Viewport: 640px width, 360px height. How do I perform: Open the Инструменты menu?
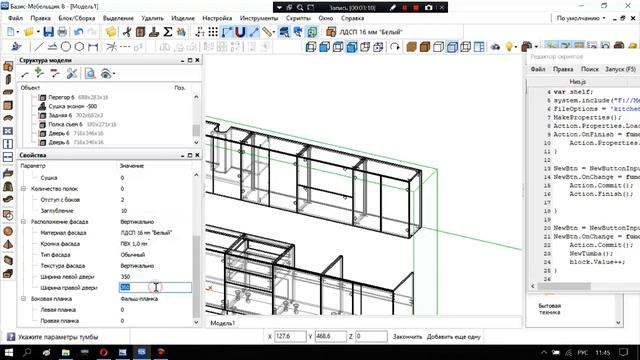(259, 18)
